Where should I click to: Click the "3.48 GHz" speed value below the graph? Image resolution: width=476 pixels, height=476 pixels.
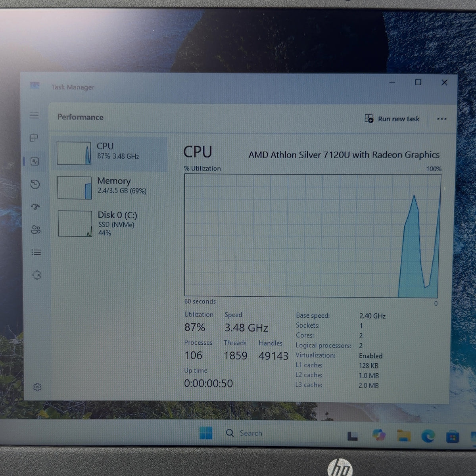246,328
